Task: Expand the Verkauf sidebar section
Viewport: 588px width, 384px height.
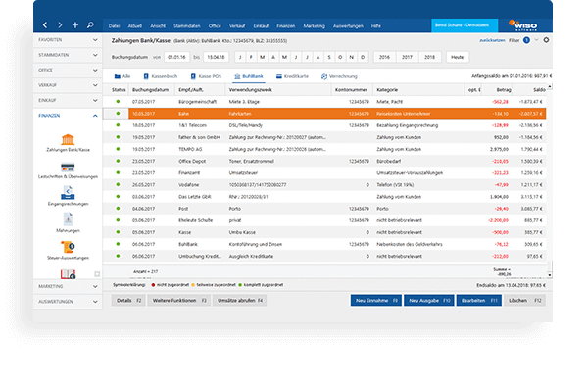Action: point(68,85)
